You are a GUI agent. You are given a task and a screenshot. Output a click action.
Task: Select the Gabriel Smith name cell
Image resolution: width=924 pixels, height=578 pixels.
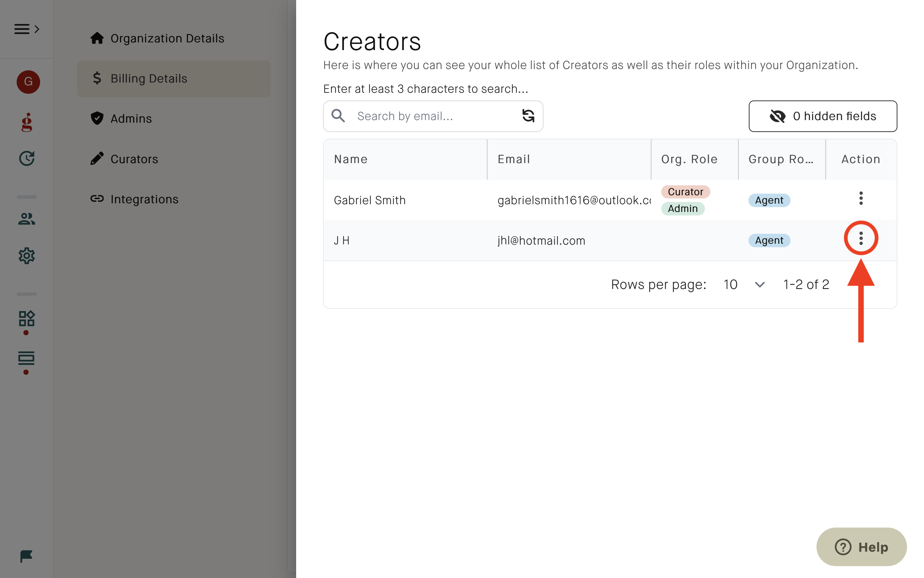coord(405,200)
